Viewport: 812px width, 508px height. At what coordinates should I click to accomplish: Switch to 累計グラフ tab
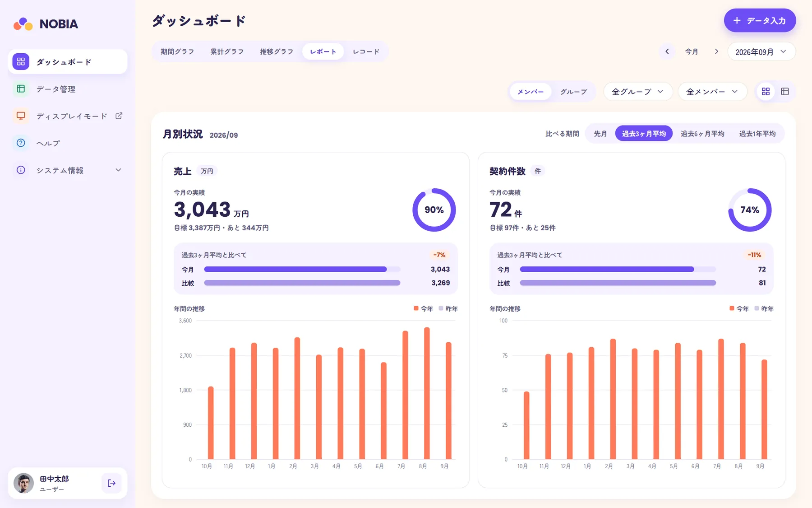coord(227,51)
